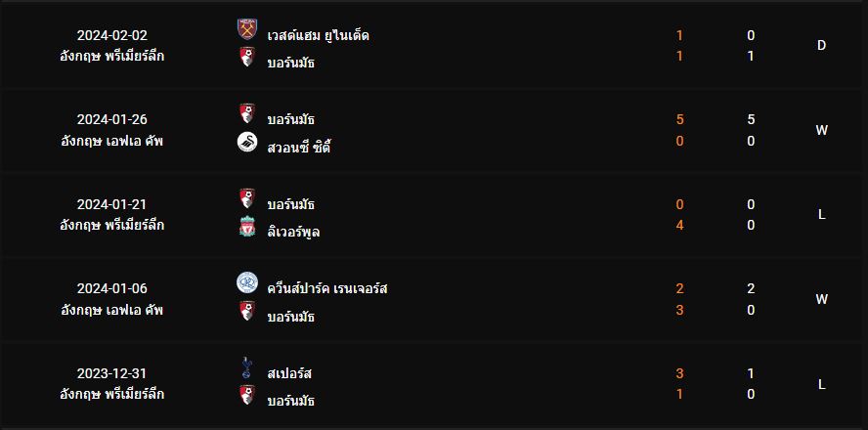868x430 pixels.
Task: Select the 2024-02-02 match date
Action: (x=112, y=35)
